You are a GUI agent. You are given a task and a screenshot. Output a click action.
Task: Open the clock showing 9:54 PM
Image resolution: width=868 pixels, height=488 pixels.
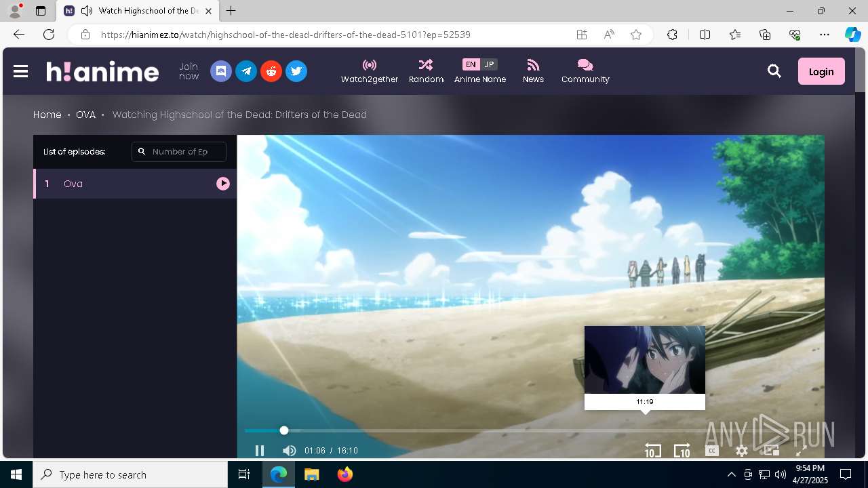(810, 474)
